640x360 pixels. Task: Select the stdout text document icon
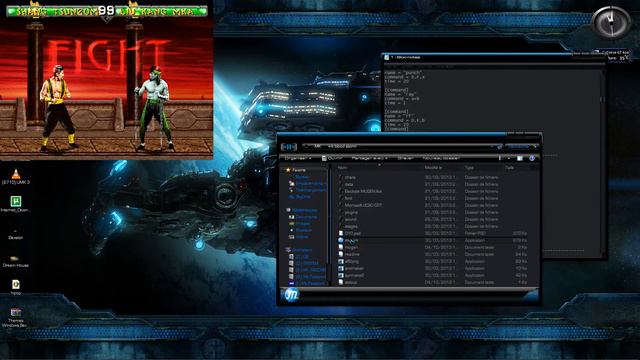pos(341,282)
